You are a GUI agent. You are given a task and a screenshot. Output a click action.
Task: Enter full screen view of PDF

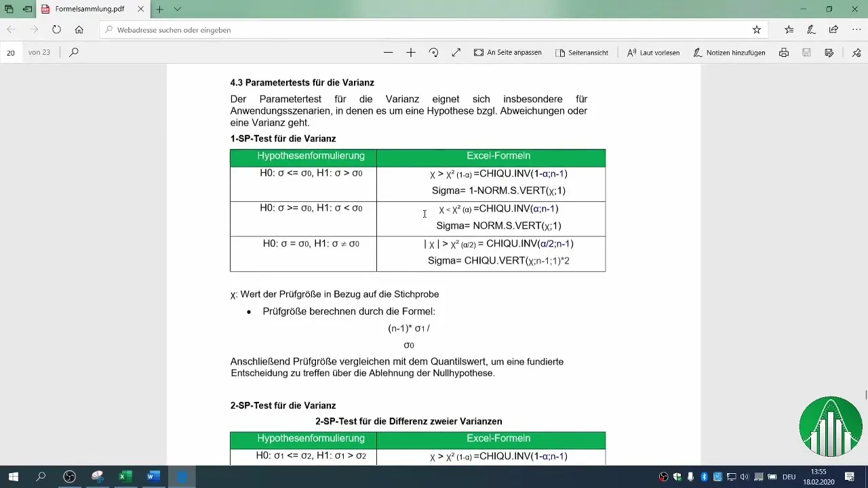pos(456,52)
